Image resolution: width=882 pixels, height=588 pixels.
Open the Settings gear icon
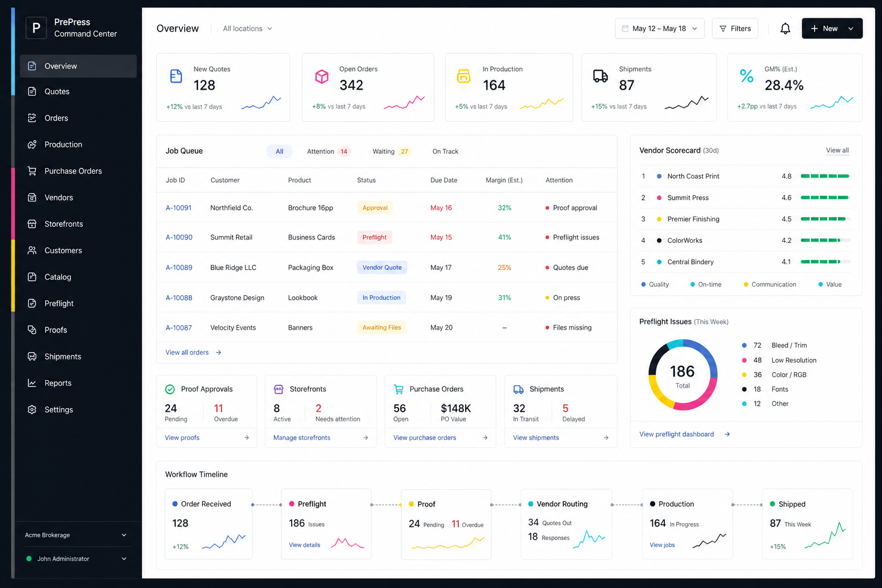coord(32,409)
